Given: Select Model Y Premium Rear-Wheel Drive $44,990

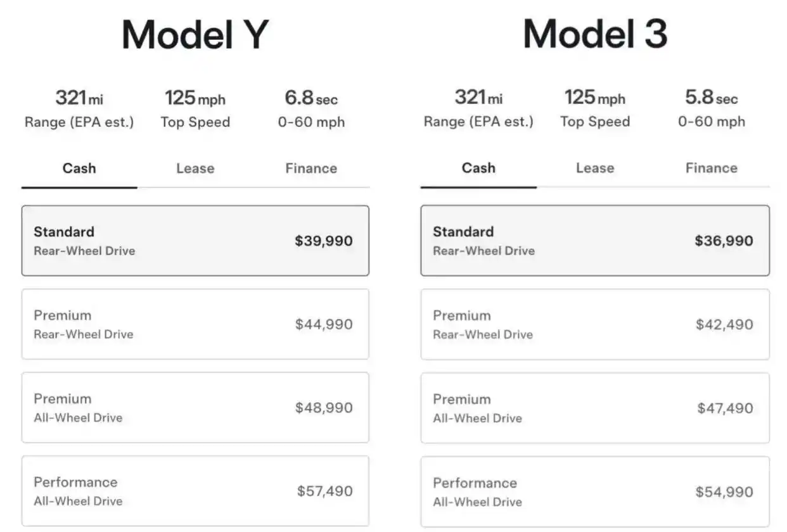Looking at the screenshot, I should pyautogui.click(x=195, y=324).
